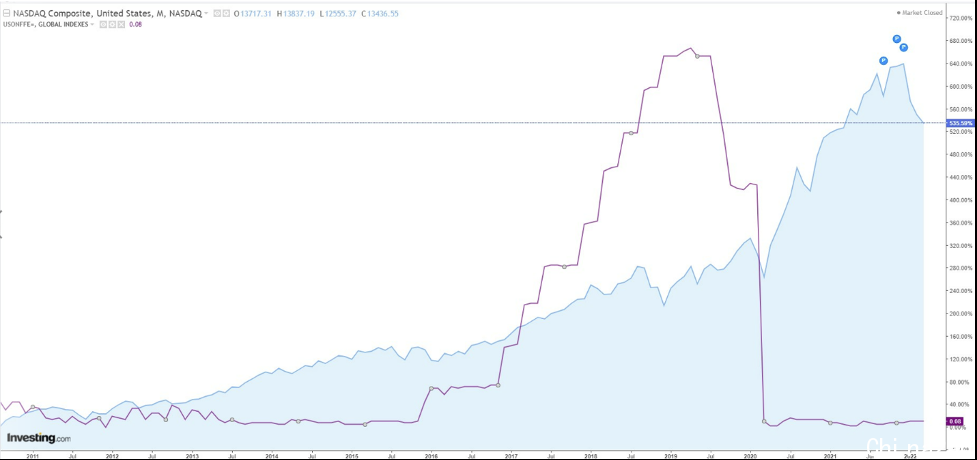
Task: Click the 120.00% axis label
Action: tap(962, 360)
